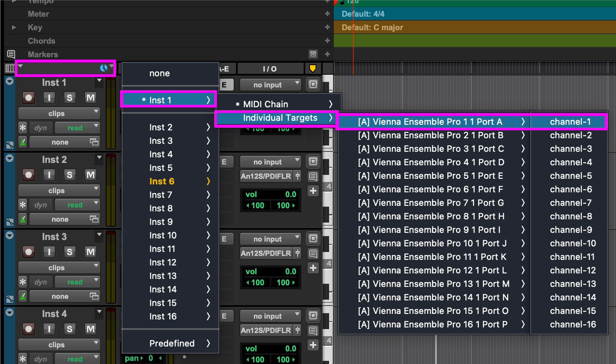Viewport: 616px width, 364px height.
Task: Add a send with Inst 2 plus icon
Action: 313,191
